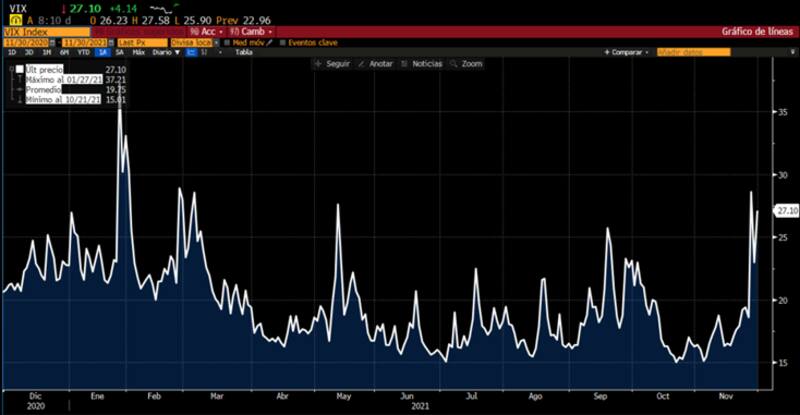Viewport: 800px width, 415px height.
Task: Activate the Zoom magnifier tool
Action: coord(467,63)
